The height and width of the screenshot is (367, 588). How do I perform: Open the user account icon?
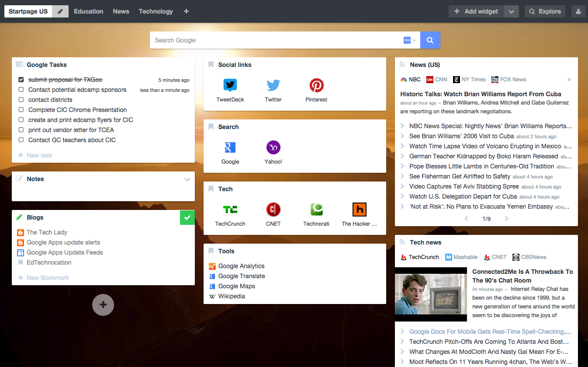(578, 11)
